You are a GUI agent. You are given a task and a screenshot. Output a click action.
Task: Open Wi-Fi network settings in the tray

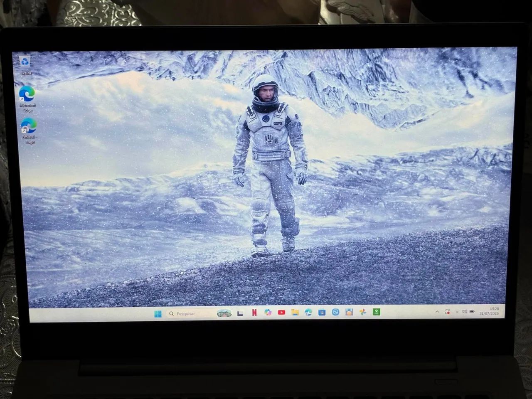click(457, 311)
